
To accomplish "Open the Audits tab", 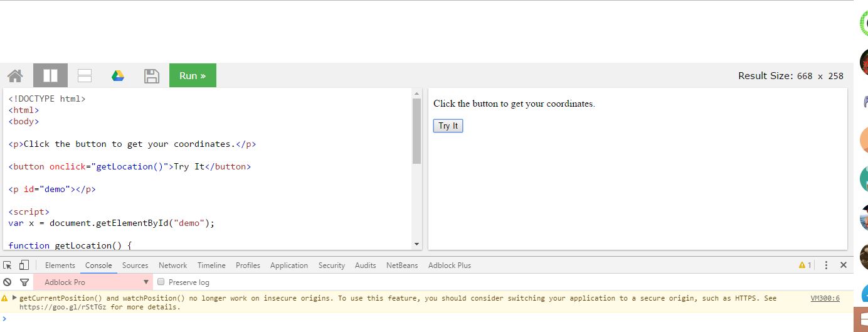I will coord(366,265).
